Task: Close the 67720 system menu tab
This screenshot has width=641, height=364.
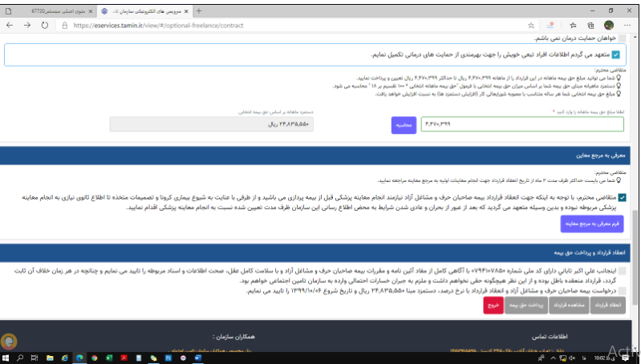Action: point(91,11)
